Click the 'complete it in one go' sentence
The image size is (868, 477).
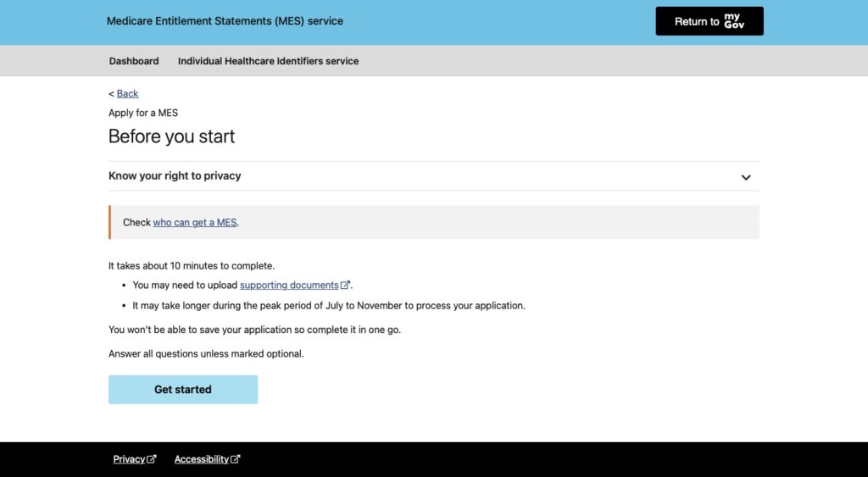coord(254,330)
